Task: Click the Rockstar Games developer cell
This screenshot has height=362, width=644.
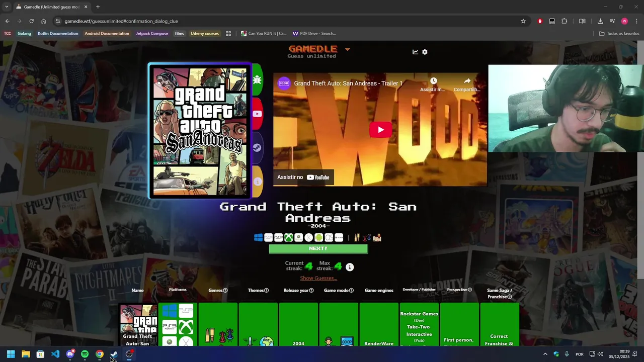Action: [419, 324]
